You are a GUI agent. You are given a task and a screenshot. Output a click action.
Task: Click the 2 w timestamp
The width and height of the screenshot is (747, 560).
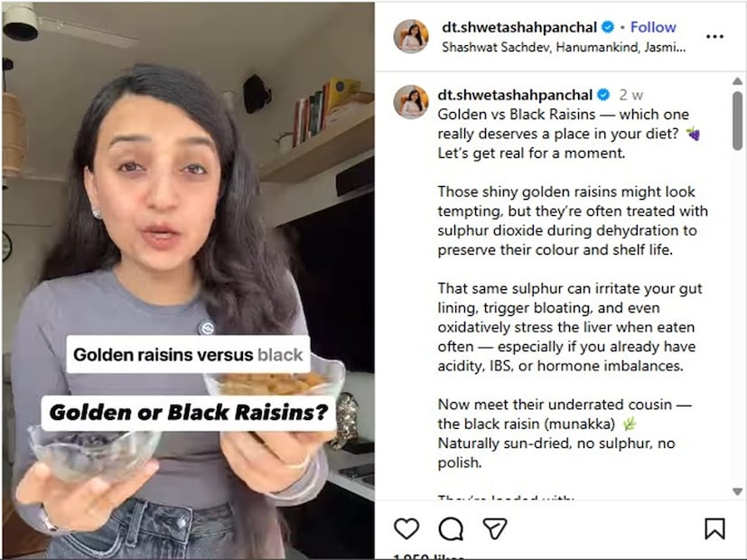coord(630,95)
